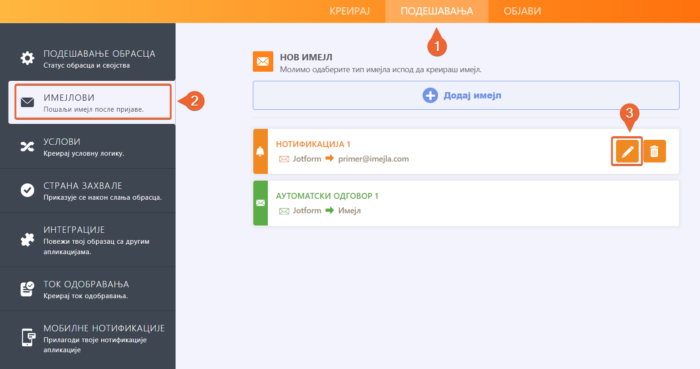
Task: Delete НОТИФИКАЦИЈА 1 with trash icon
Action: [654, 151]
